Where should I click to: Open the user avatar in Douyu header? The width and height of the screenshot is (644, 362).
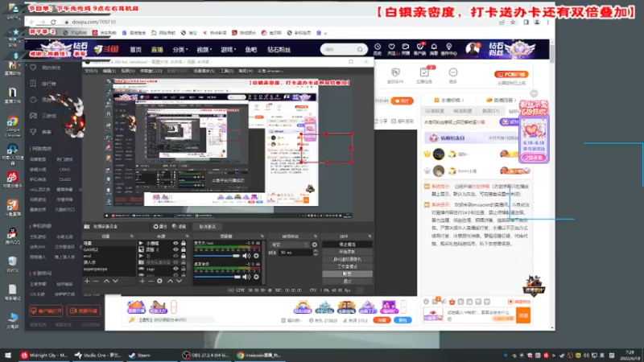tap(473, 49)
